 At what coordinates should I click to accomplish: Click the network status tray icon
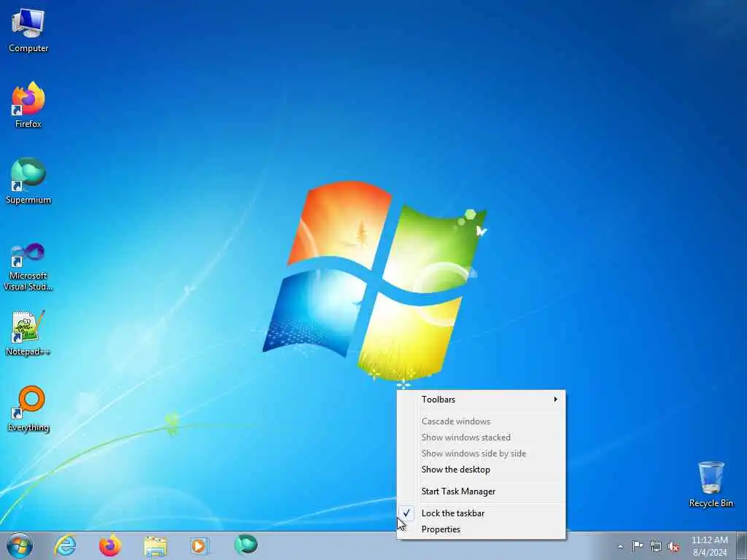point(656,546)
